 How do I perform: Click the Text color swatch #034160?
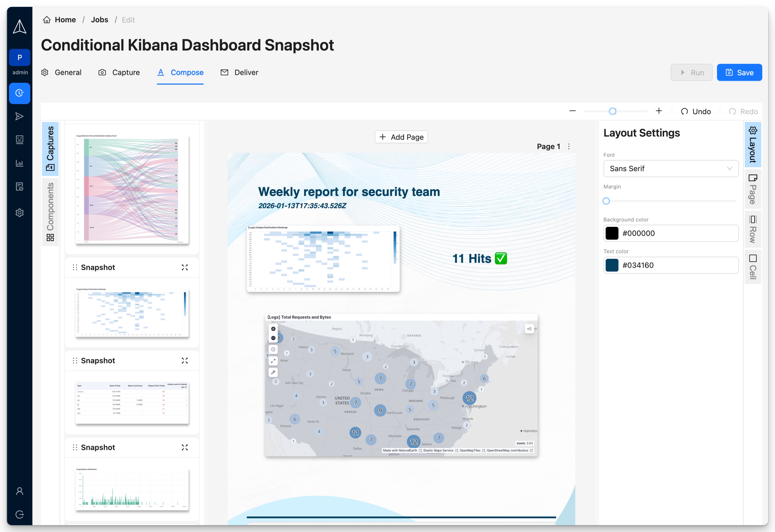pos(612,265)
